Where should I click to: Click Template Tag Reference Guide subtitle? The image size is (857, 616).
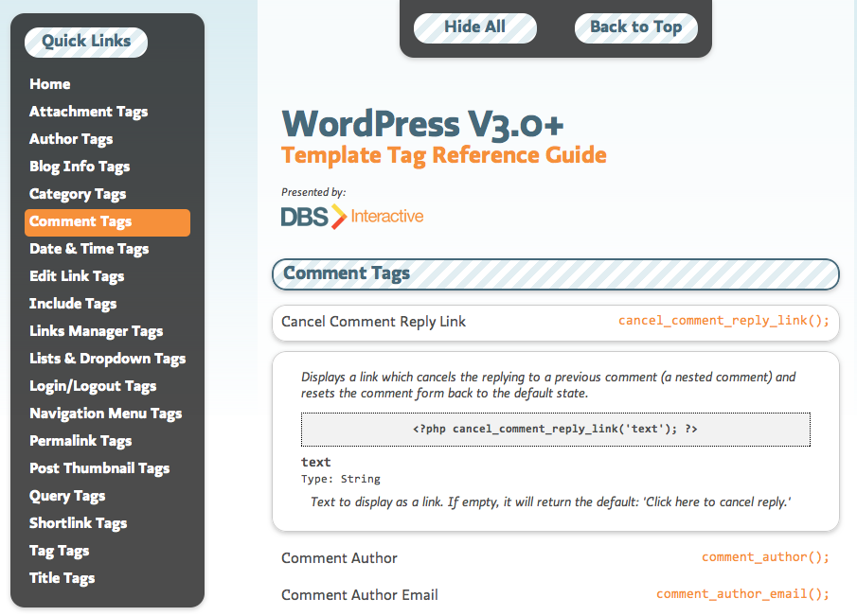(444, 155)
